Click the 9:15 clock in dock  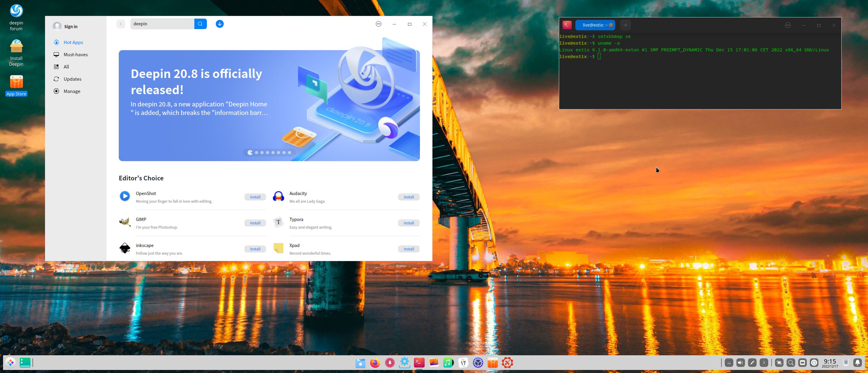coord(830,363)
